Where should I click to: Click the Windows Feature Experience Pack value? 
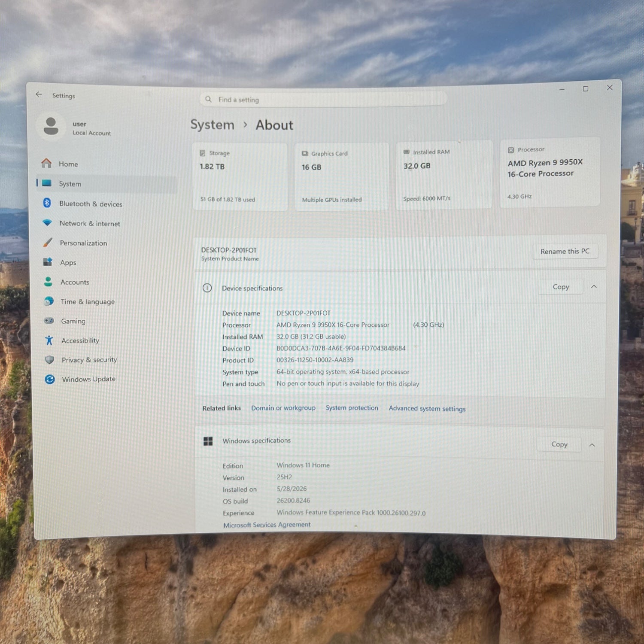[351, 513]
